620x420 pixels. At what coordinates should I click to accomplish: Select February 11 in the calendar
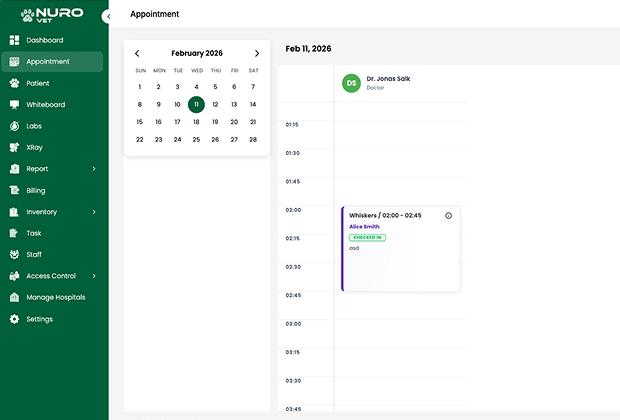[x=196, y=104]
